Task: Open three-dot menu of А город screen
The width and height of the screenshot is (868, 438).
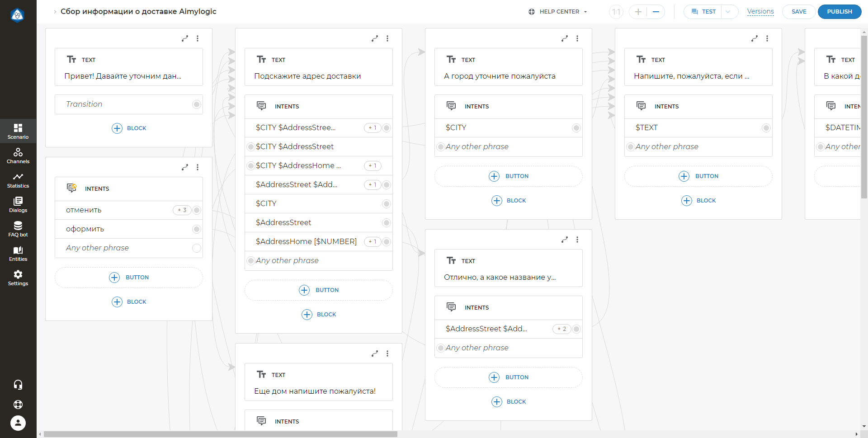Action: [x=577, y=38]
